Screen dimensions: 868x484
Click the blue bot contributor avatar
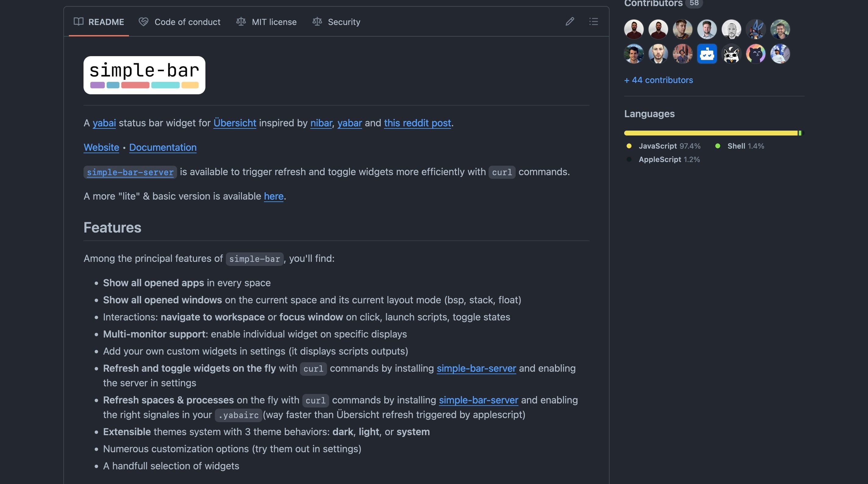point(706,54)
